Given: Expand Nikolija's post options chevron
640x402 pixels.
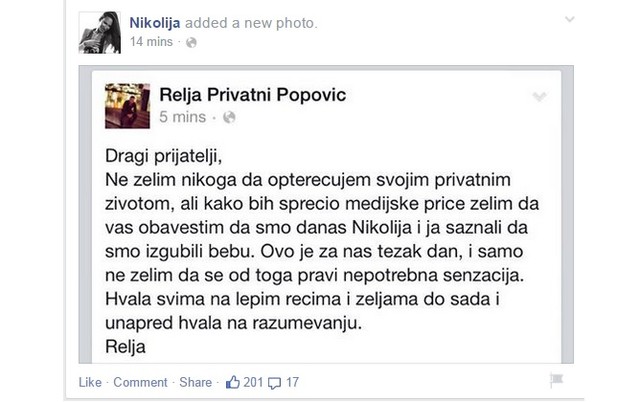Looking at the screenshot, I should 570,19.
